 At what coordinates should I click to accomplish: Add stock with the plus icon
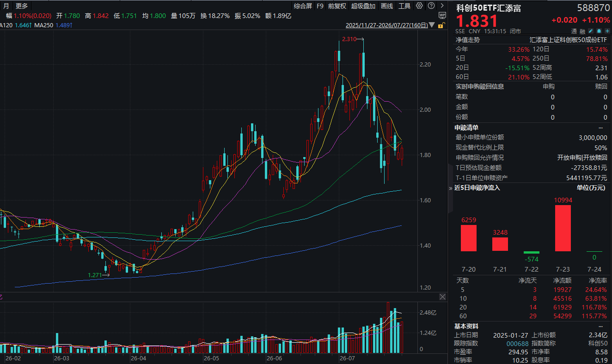click(x=607, y=31)
